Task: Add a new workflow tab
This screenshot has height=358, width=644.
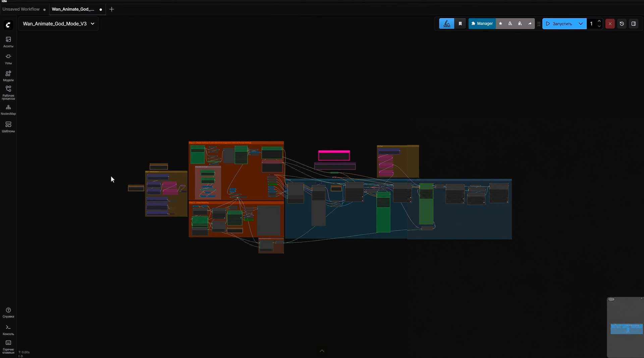Action: click(x=112, y=9)
